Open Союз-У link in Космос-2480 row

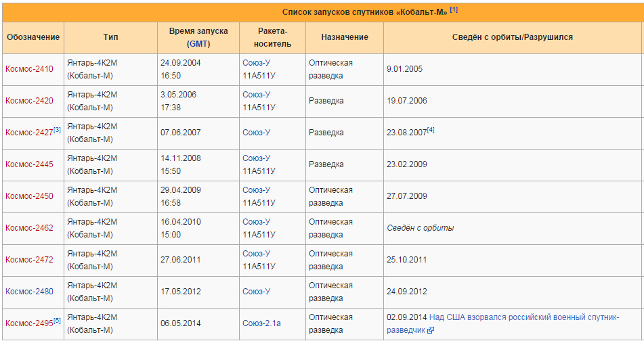point(256,292)
